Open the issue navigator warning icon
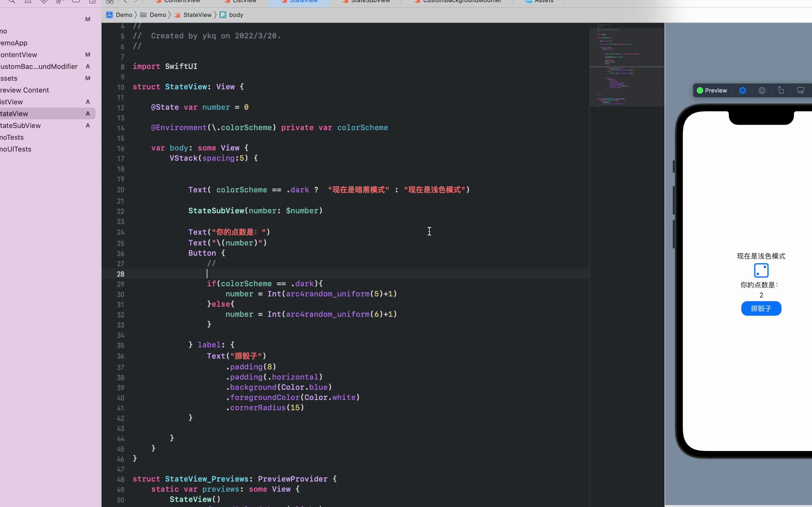Viewport: 812px width, 507px height. pos(28,1)
